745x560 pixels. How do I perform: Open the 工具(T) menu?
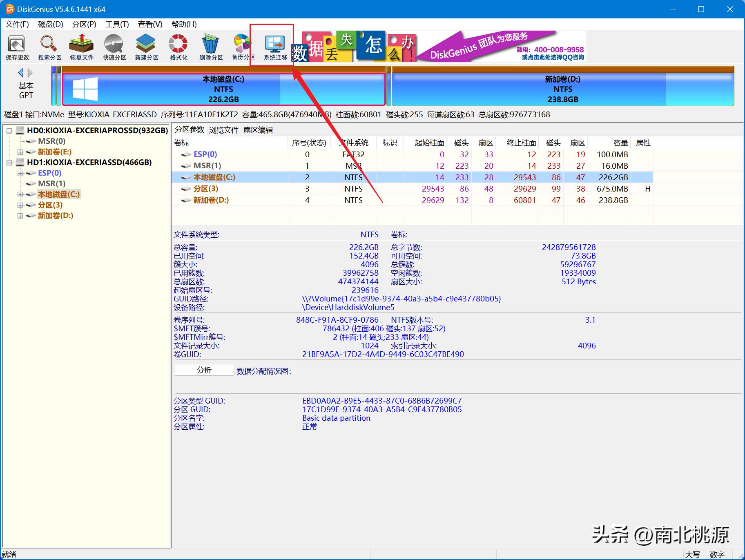(116, 24)
